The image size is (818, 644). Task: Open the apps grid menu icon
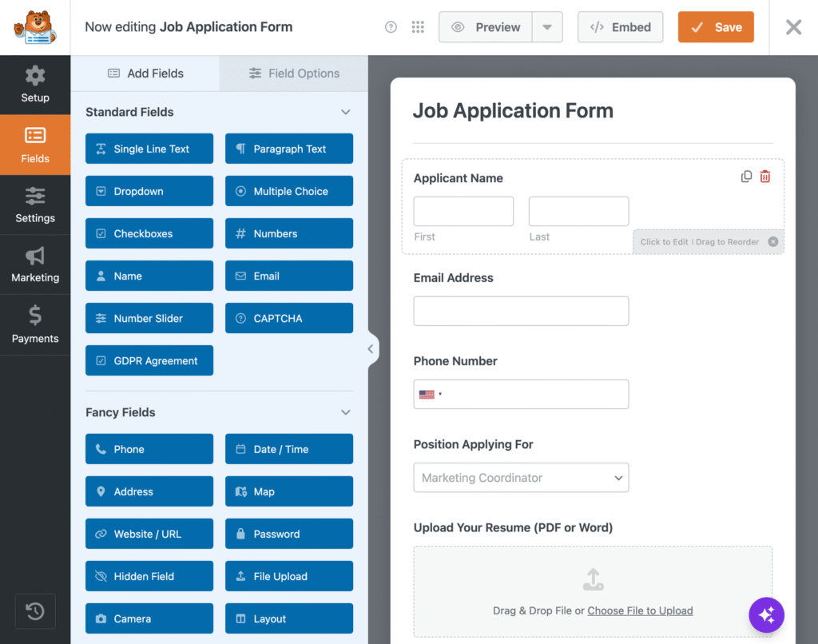(x=418, y=27)
